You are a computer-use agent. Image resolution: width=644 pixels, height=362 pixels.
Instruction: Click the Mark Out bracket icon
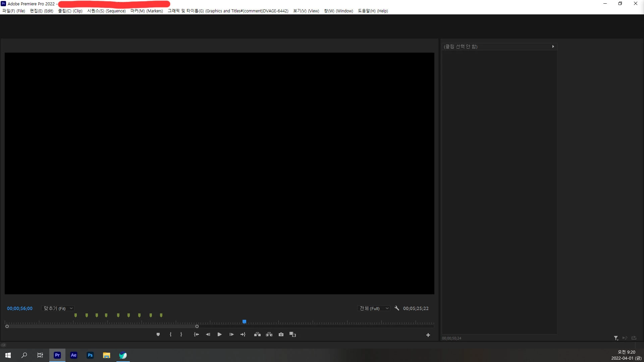click(x=181, y=335)
